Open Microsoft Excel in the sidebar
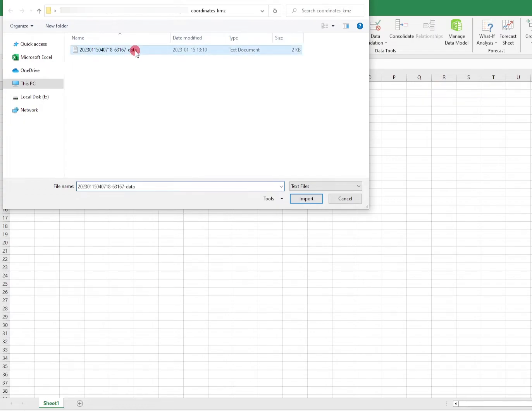 (x=37, y=57)
